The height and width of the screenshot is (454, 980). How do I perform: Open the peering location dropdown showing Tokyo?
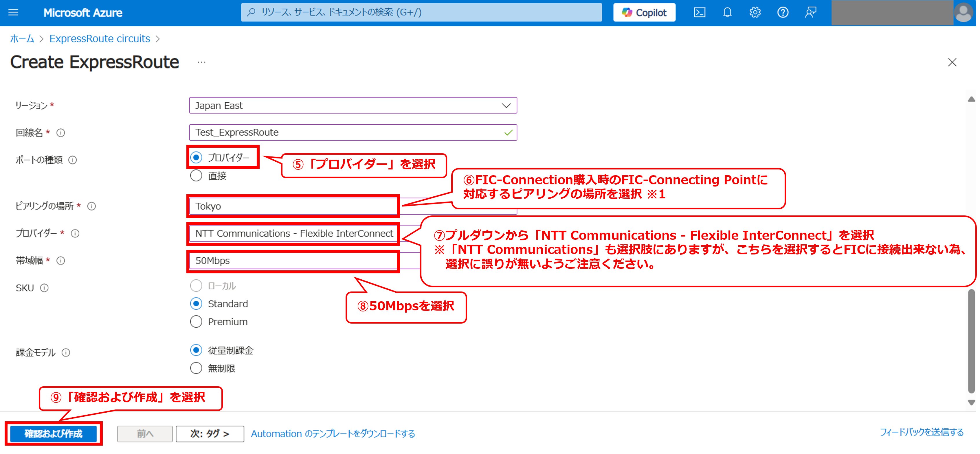(353, 206)
